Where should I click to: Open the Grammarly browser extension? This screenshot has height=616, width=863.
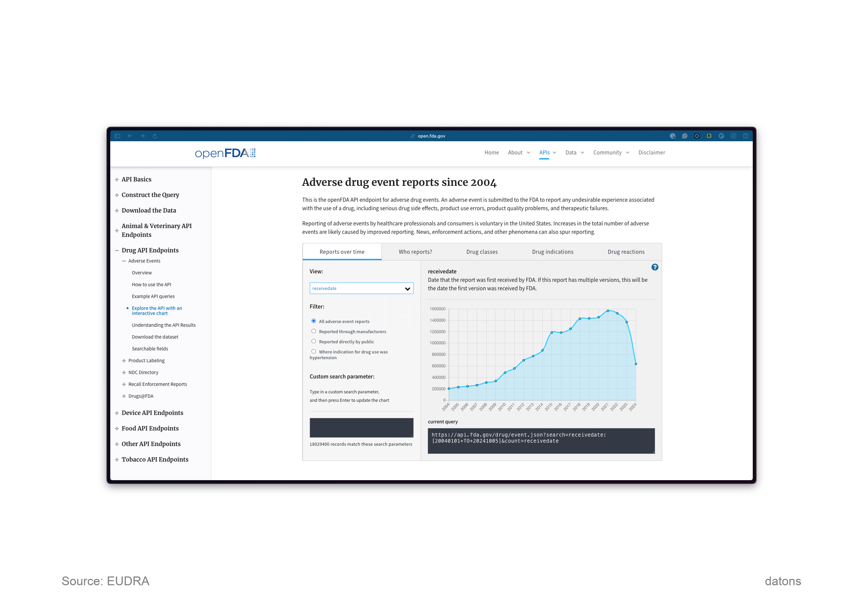coord(684,136)
